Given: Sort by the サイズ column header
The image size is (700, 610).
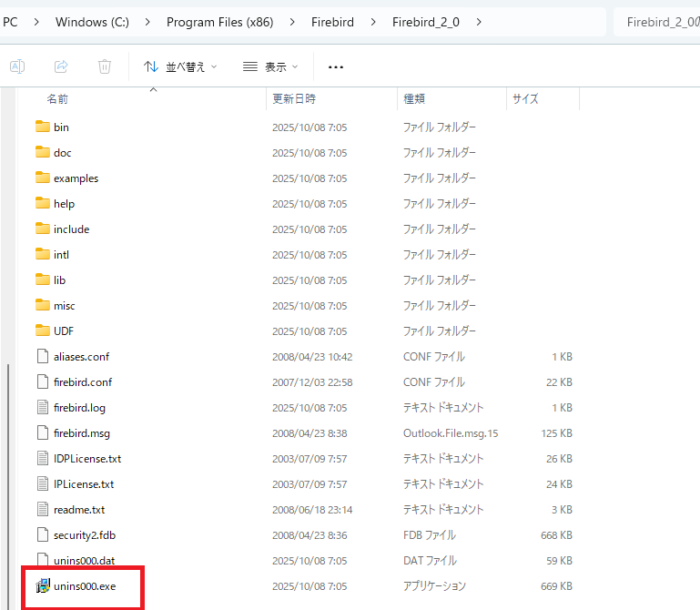Looking at the screenshot, I should coord(525,98).
